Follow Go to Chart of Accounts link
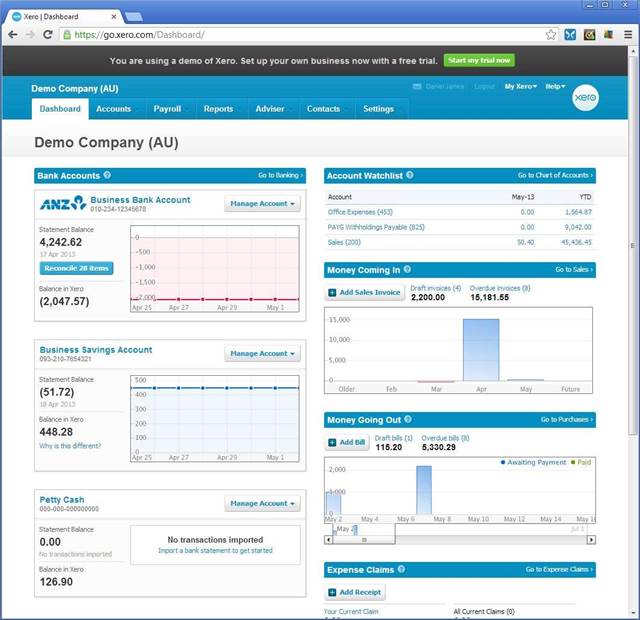The height and width of the screenshot is (620, 640). [555, 175]
